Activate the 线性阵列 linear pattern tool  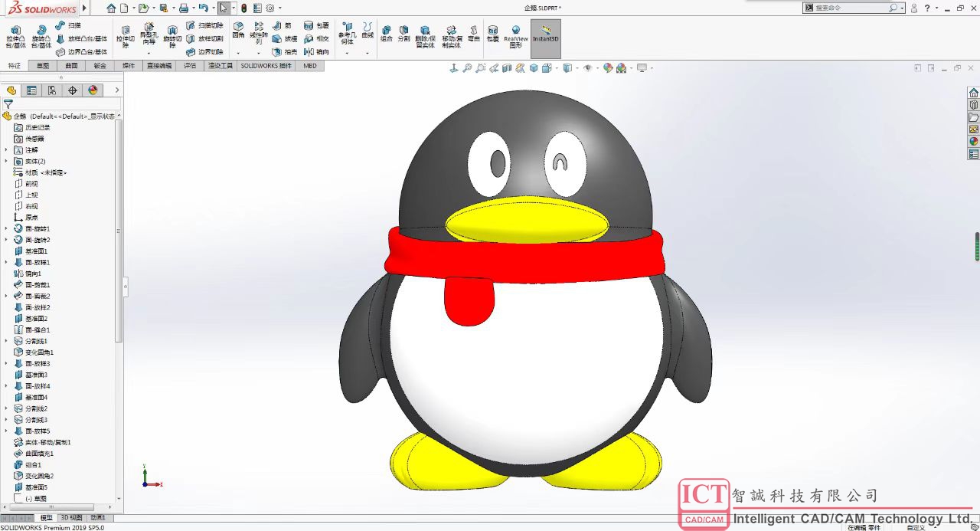point(259,32)
